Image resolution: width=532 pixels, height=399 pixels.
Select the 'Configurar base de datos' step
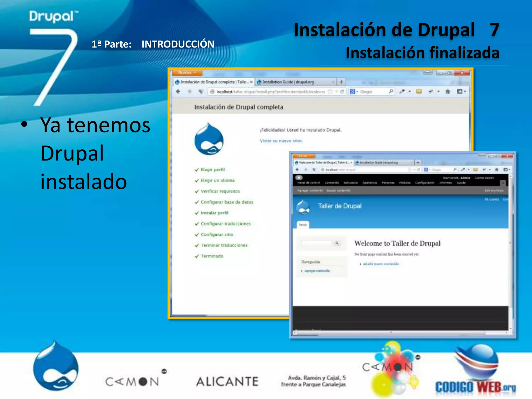click(x=227, y=202)
